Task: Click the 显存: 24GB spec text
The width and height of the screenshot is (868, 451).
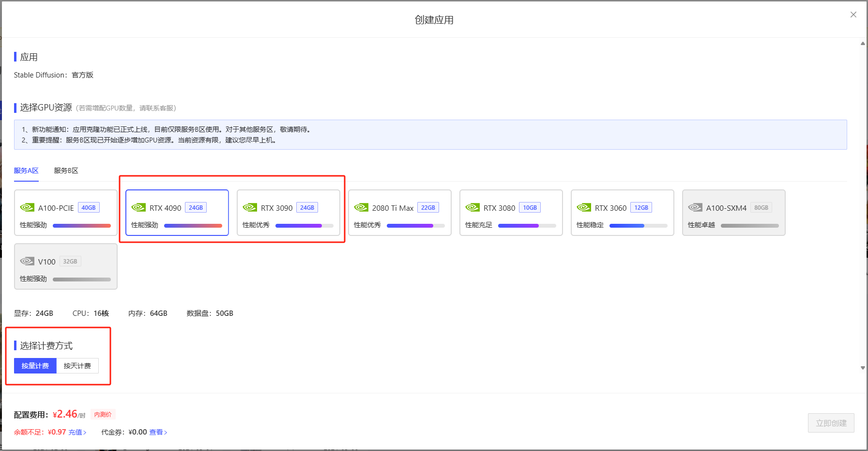Action: point(33,313)
